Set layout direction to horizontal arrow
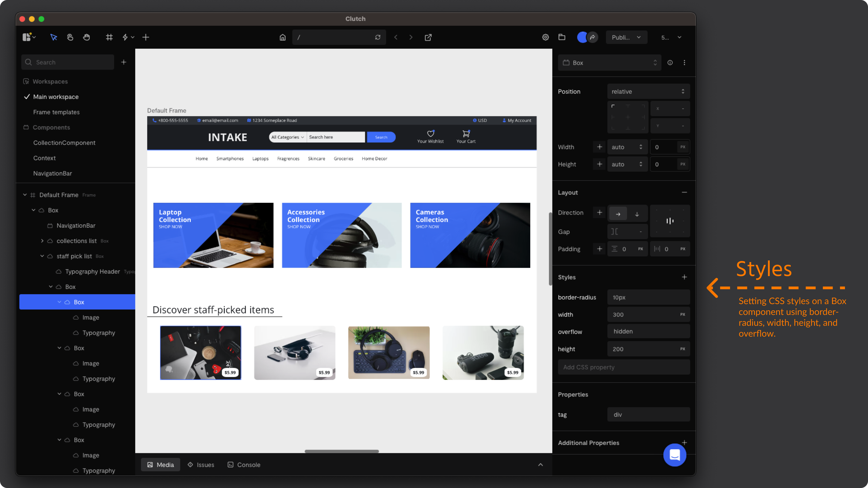The width and height of the screenshot is (868, 488). 618,214
